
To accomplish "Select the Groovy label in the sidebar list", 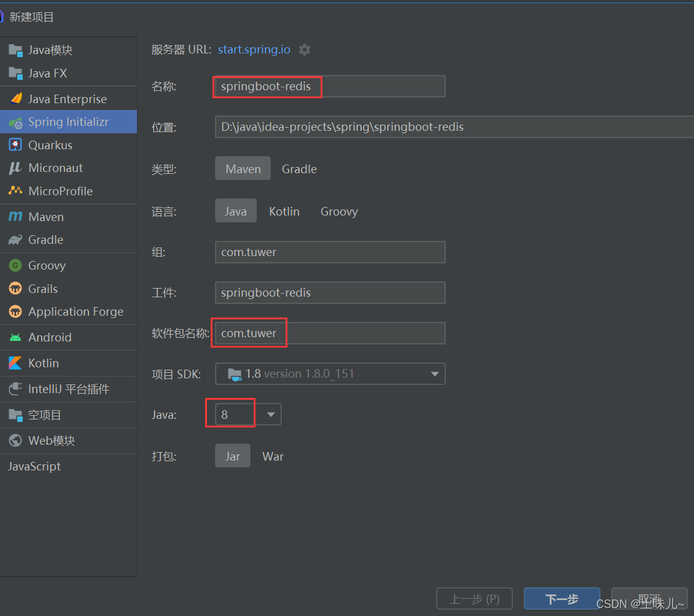I will (47, 265).
